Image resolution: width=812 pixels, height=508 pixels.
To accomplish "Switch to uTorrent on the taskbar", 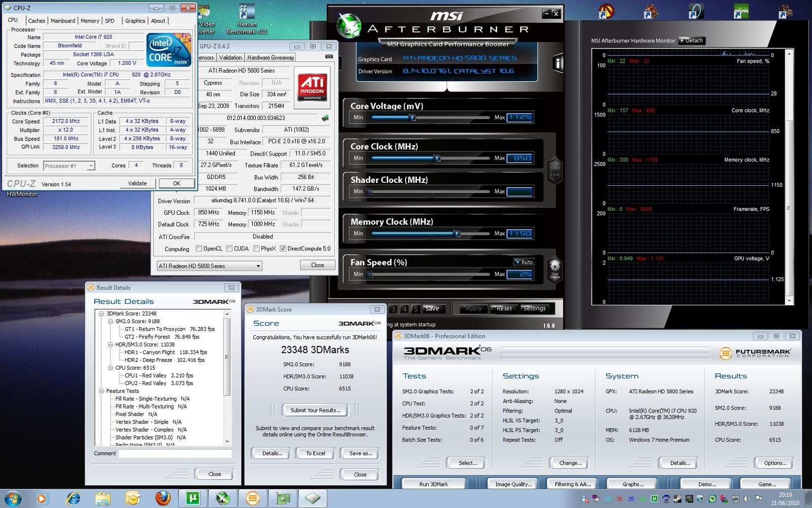I will pyautogui.click(x=192, y=499).
